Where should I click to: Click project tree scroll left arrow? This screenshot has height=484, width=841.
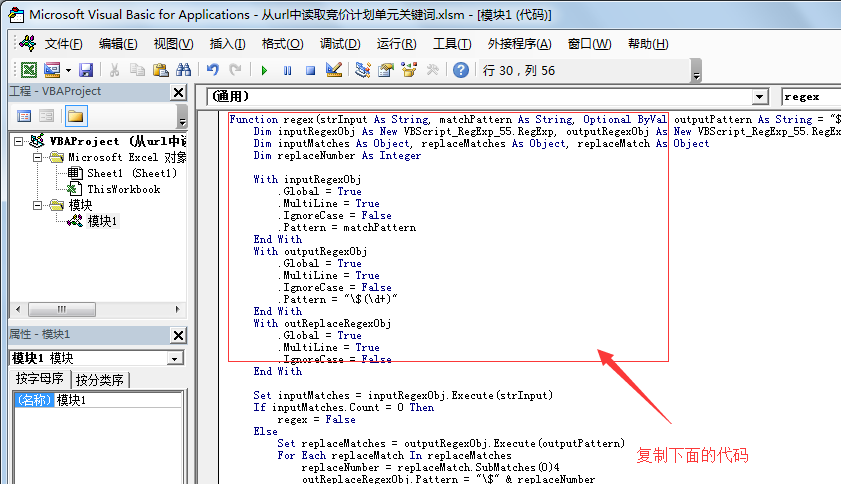(x=18, y=310)
